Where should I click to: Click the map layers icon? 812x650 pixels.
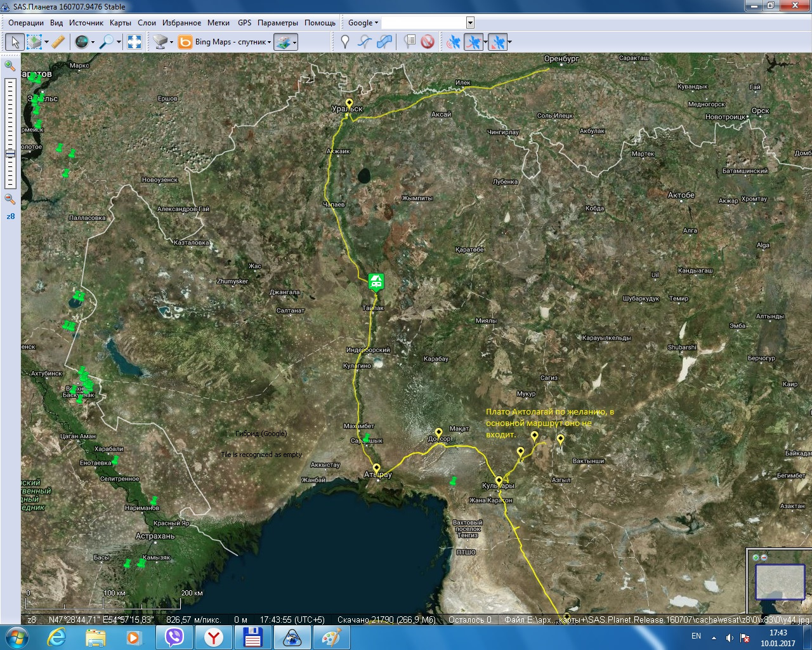[x=283, y=42]
